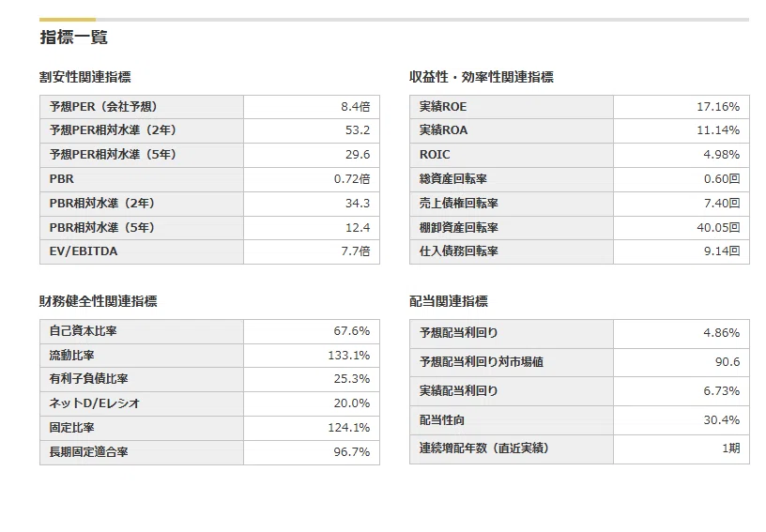Select the 実績ROE row label
The width and height of the screenshot is (766, 532).
click(x=443, y=106)
